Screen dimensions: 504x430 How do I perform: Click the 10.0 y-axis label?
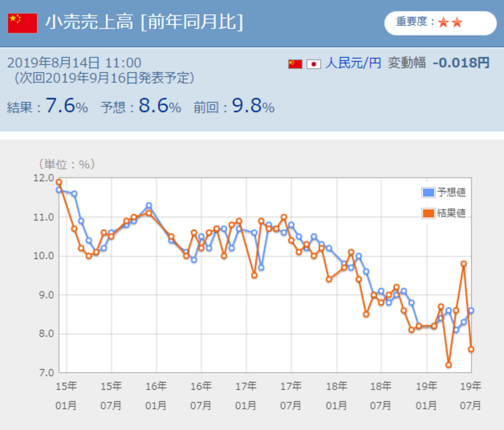click(x=43, y=256)
